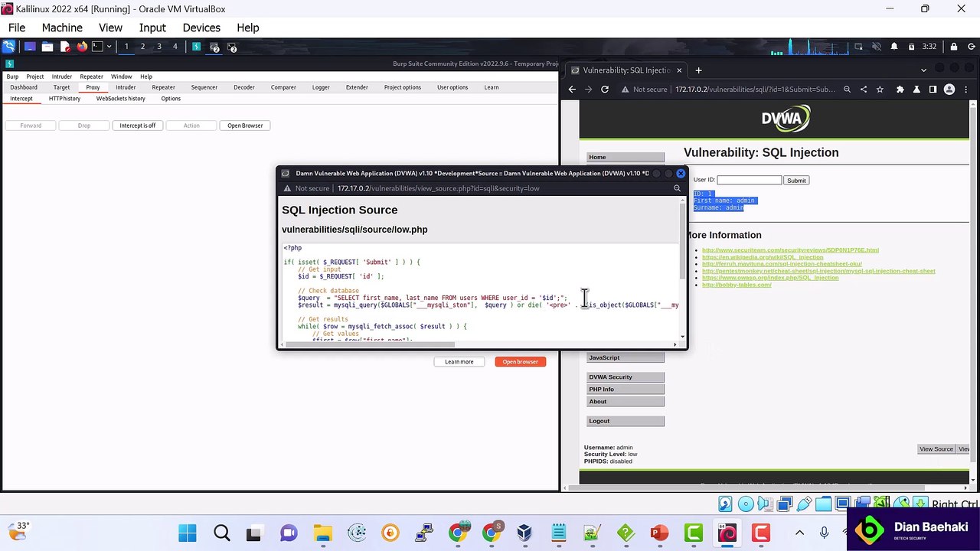
Task: Toggle the Intercept is off button
Action: [138, 126]
